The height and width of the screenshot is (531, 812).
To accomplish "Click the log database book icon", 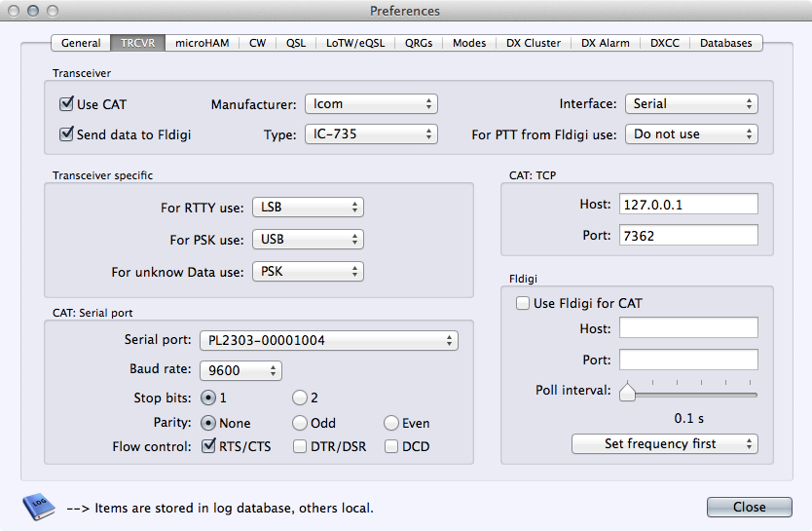I will 36,507.
